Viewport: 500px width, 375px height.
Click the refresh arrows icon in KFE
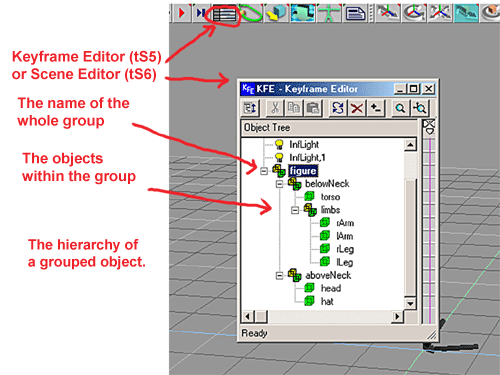click(338, 108)
